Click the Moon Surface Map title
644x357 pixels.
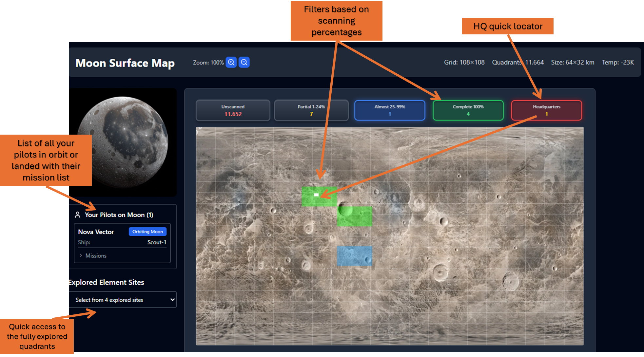125,63
